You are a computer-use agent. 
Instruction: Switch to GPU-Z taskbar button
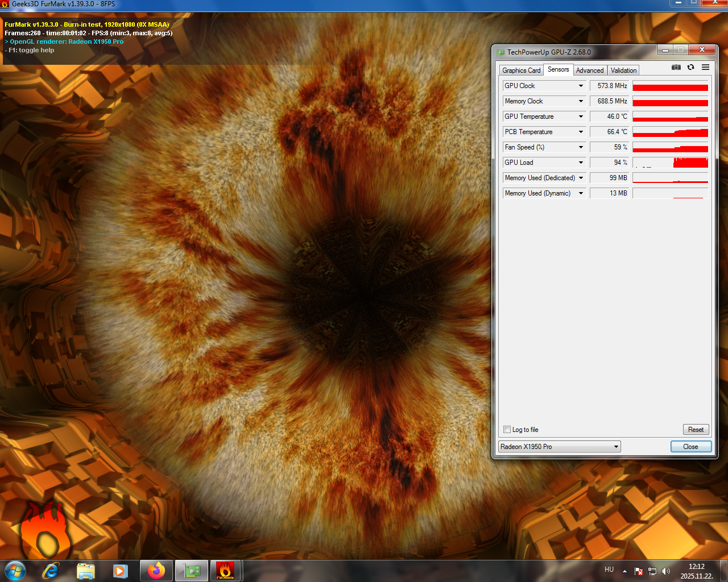191,571
